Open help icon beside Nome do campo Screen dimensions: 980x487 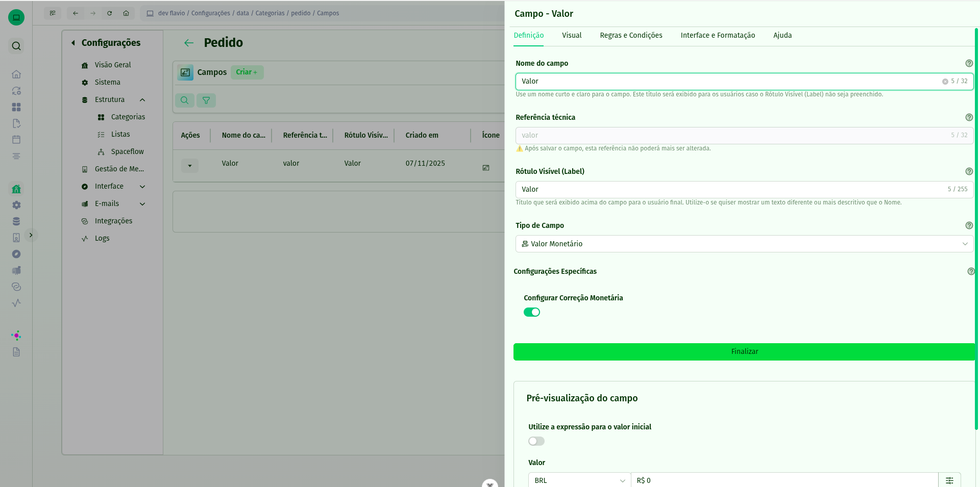[x=969, y=63]
